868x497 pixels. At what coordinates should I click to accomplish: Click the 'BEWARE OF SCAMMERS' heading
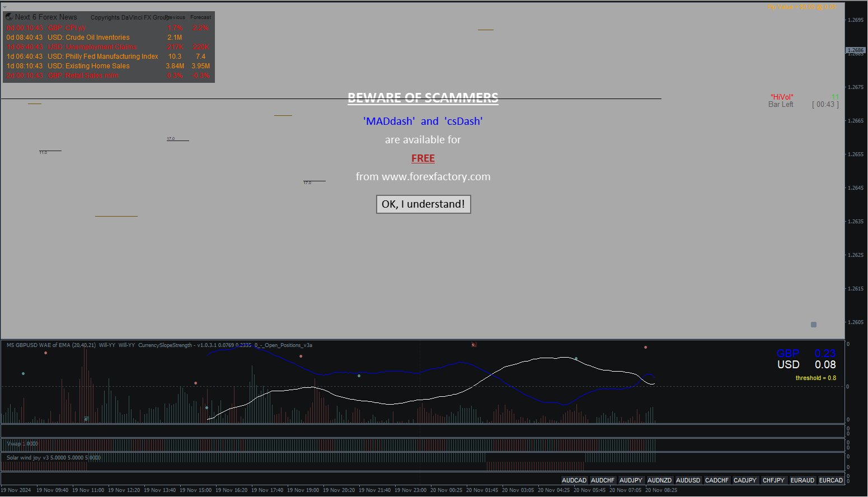click(423, 98)
